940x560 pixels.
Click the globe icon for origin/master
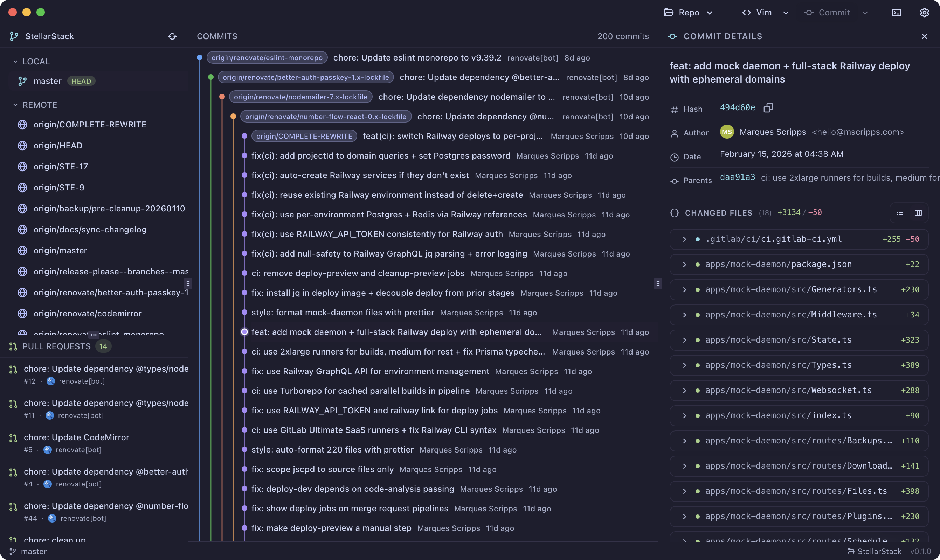[x=23, y=251]
